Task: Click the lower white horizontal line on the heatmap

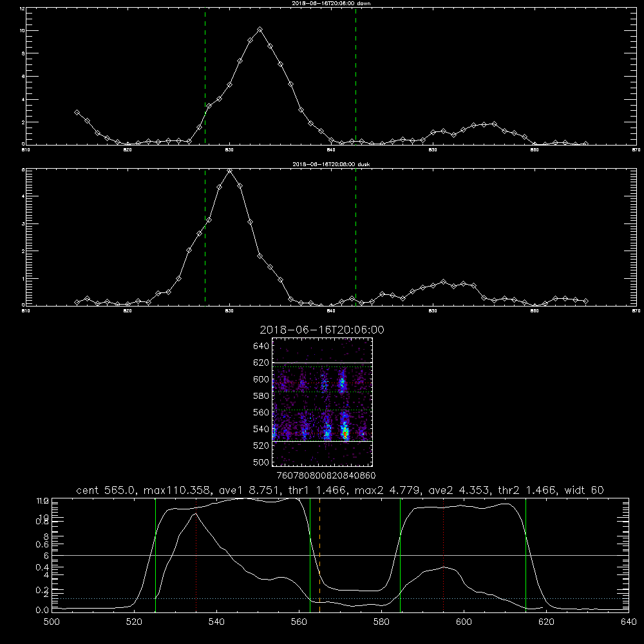Action: (322, 442)
